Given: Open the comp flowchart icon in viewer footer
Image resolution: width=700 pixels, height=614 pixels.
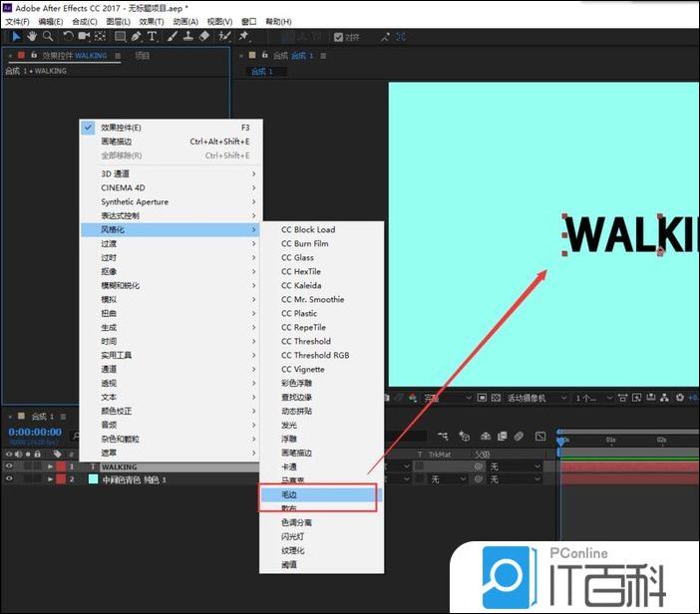Looking at the screenshot, I should 665,398.
